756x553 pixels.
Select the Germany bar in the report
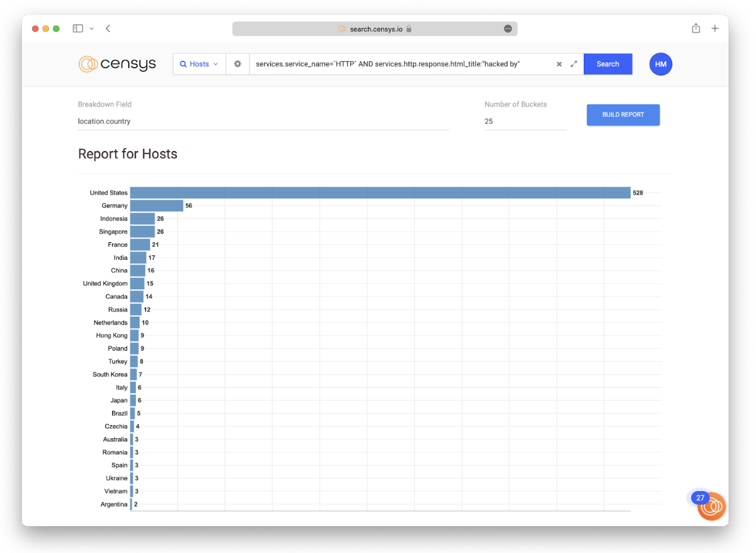tap(157, 206)
